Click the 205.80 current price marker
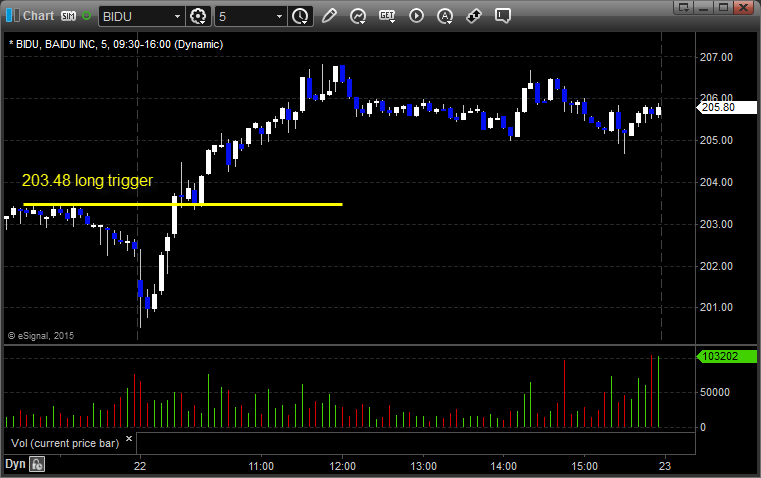 tap(727, 107)
